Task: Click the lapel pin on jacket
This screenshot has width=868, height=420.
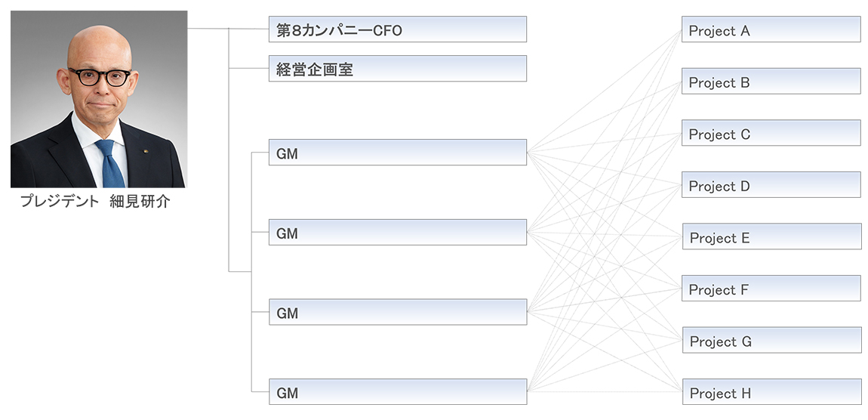Action: coord(146,152)
